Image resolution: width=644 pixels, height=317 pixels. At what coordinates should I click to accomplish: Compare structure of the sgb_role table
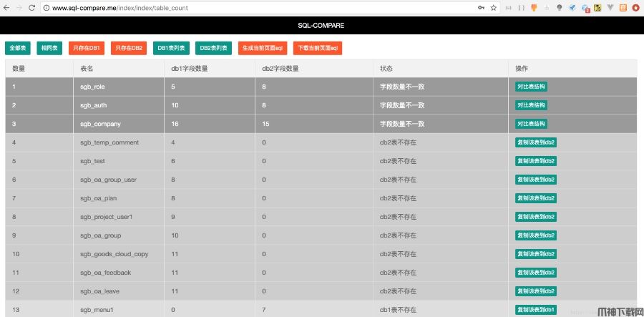pyautogui.click(x=531, y=87)
